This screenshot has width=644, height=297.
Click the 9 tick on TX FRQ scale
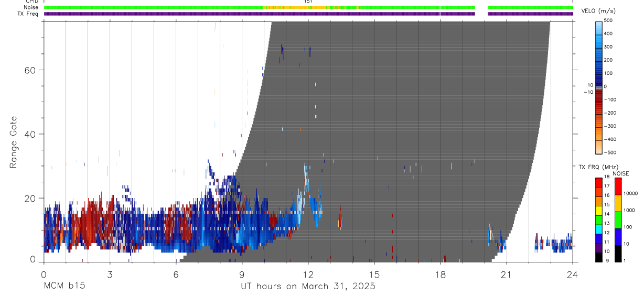[608, 260]
